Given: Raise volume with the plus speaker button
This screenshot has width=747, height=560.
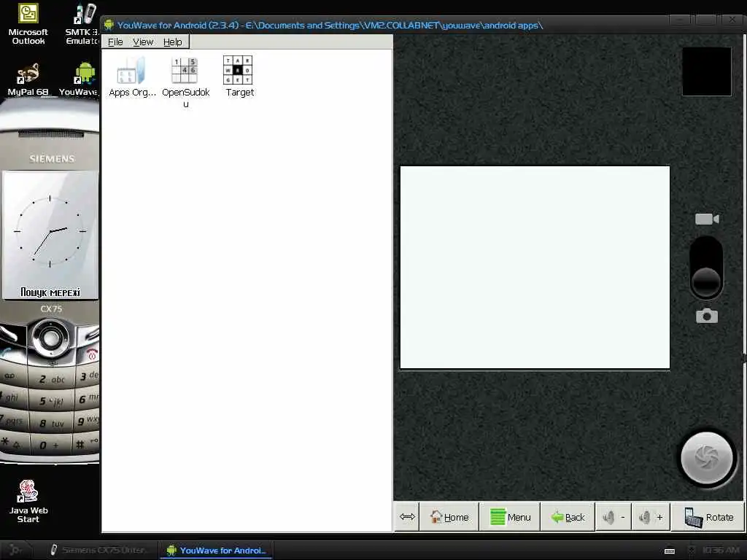Looking at the screenshot, I should 651,517.
